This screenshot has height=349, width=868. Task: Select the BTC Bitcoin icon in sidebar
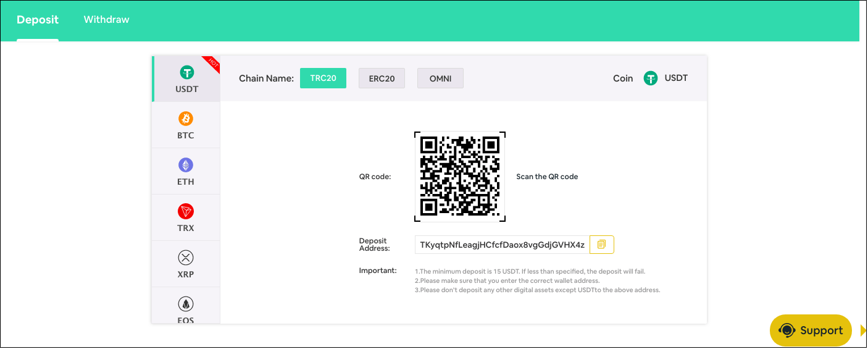pos(186,118)
